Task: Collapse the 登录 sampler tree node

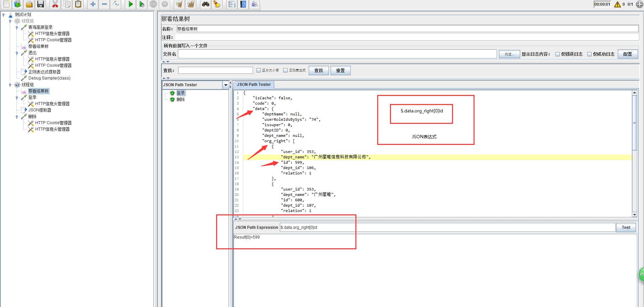Action: [17, 98]
